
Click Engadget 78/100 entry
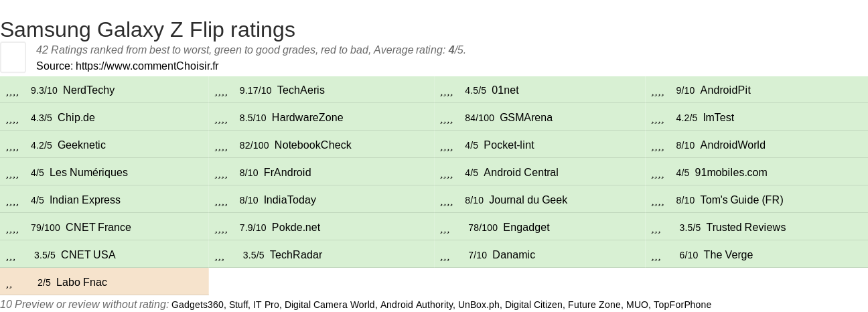click(540, 228)
